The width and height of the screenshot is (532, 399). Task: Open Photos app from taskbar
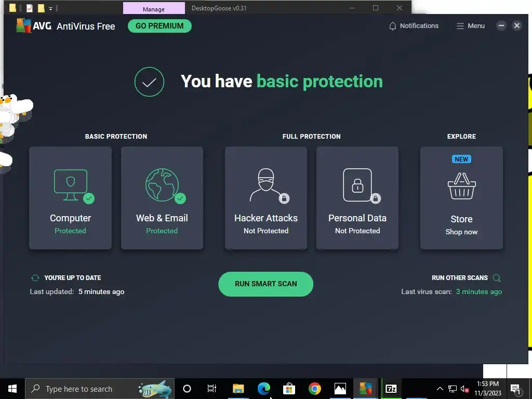point(340,389)
